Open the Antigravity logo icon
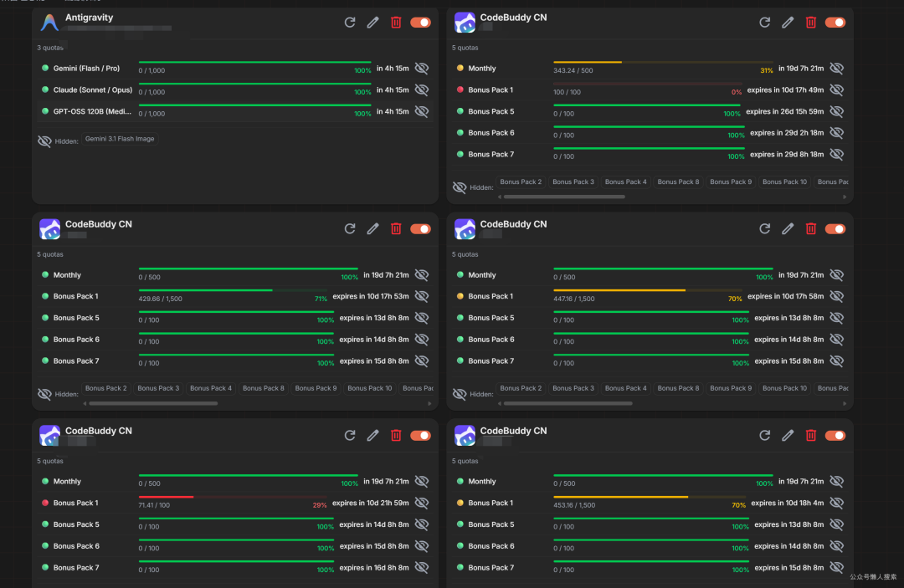The image size is (904, 588). [x=49, y=23]
